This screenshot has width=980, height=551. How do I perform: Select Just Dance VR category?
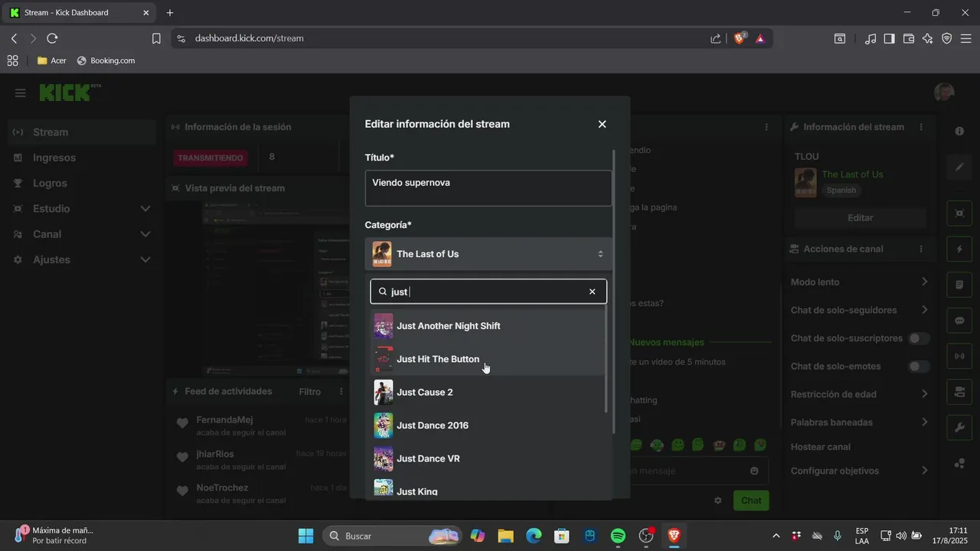488,458
